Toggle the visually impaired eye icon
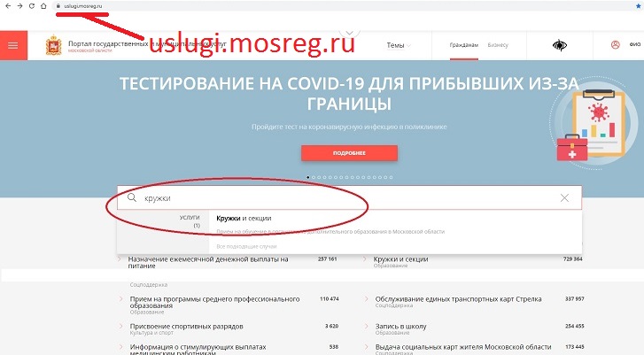Image resolution: width=644 pixels, height=355 pixels. click(559, 45)
